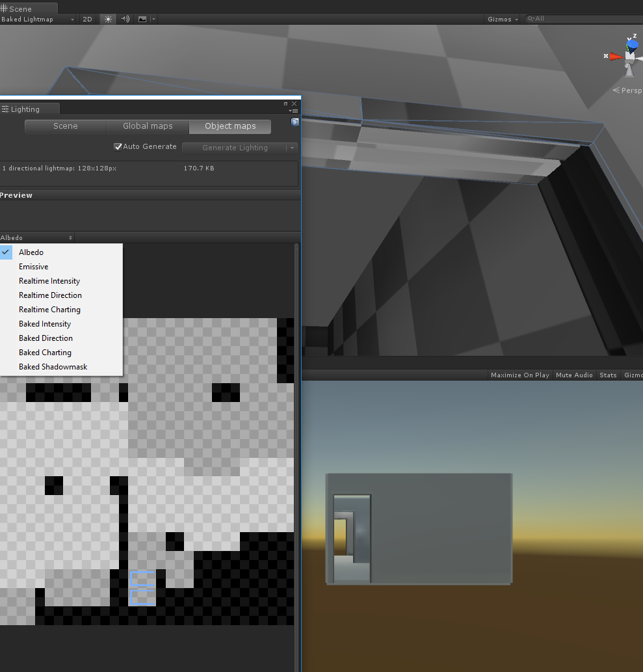Screen dimensions: 643x672
Task: Switch to Global maps tab
Action: click(148, 126)
